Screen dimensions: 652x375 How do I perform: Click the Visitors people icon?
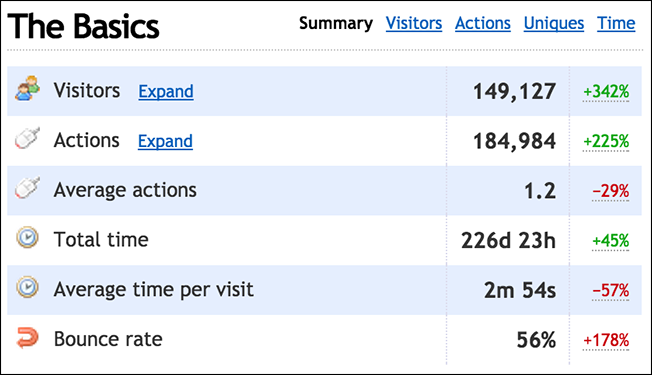27,88
